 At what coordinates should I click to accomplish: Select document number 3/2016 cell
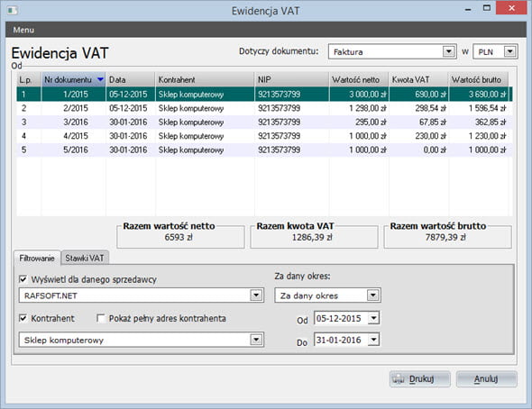tap(74, 122)
